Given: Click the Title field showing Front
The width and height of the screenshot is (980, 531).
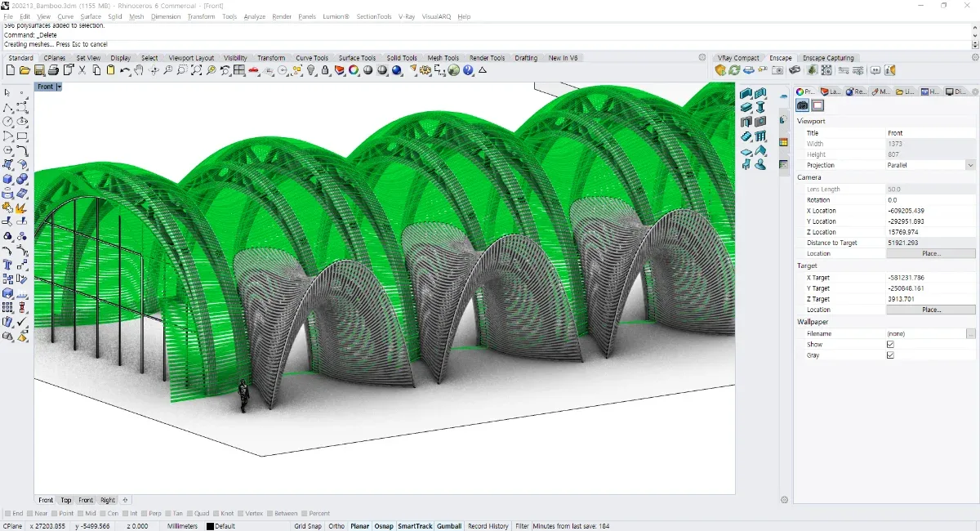Looking at the screenshot, I should coord(931,133).
